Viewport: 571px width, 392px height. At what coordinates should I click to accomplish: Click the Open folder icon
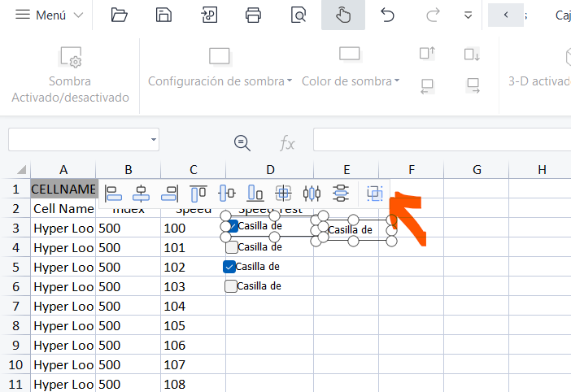click(119, 15)
